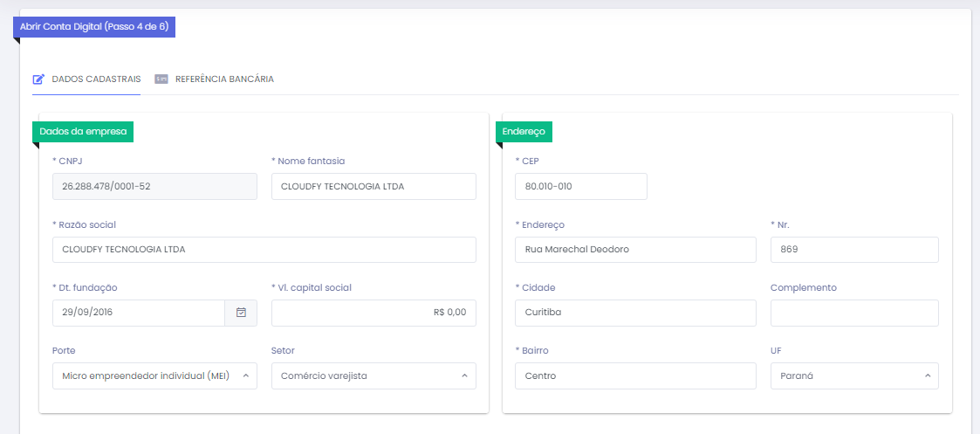Click the card icon beside Referência Bancária
This screenshot has height=434, width=980.
pyautogui.click(x=161, y=79)
